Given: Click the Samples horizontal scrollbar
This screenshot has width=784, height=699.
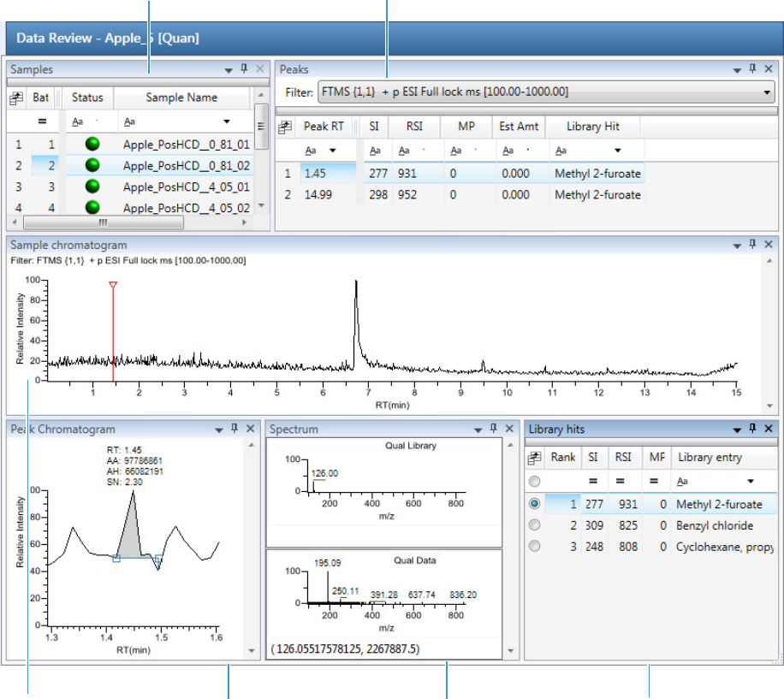Looking at the screenshot, I should (103, 222).
